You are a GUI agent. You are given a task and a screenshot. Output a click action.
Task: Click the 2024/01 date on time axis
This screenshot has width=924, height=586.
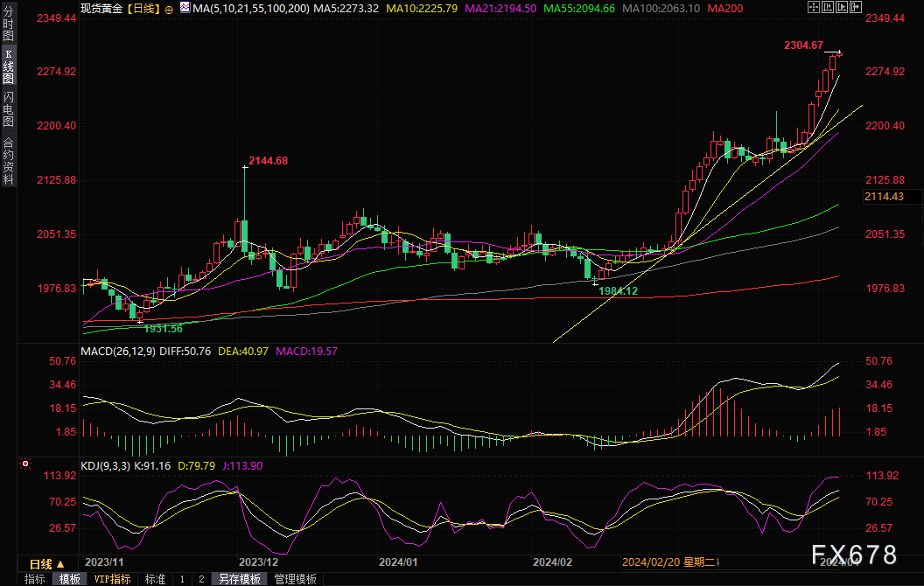pos(398,562)
